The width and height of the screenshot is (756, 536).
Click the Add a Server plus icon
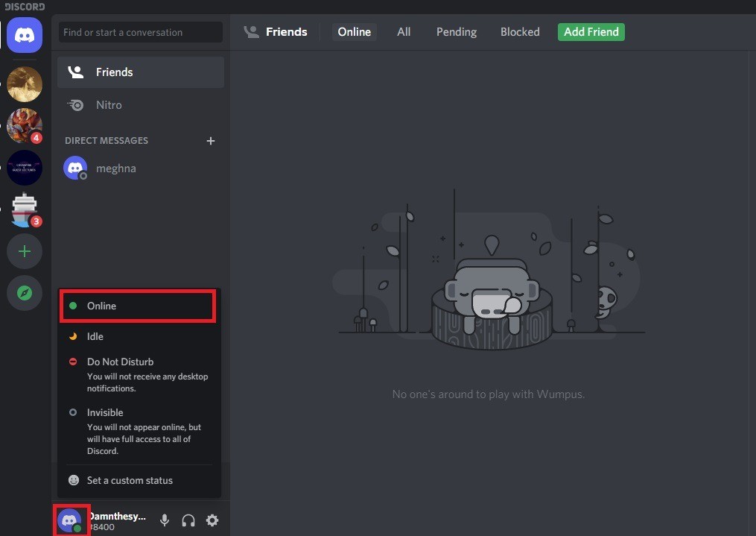pyautogui.click(x=25, y=251)
